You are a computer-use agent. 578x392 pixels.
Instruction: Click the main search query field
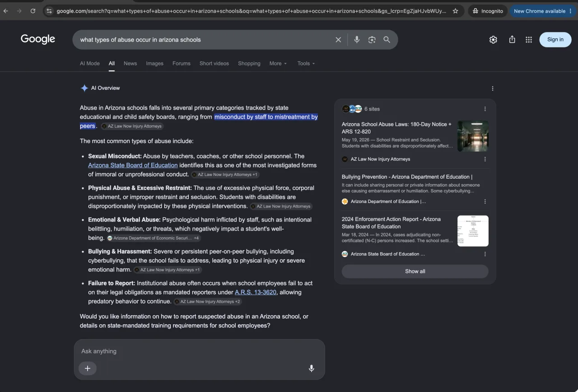[203, 40]
